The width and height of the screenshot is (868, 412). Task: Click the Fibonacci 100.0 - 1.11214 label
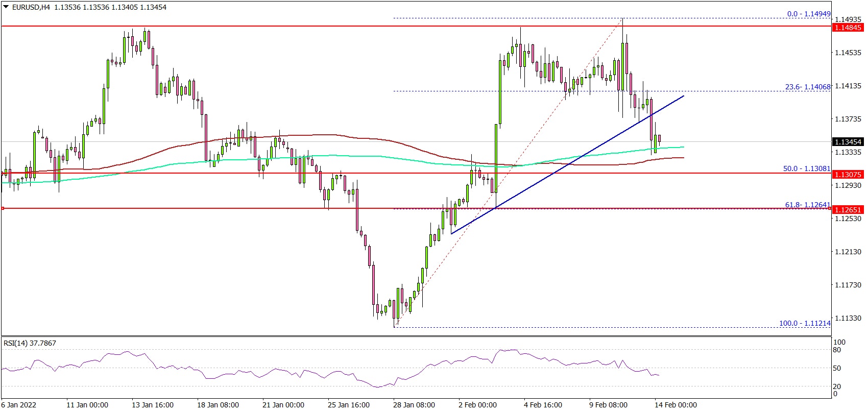(x=805, y=323)
